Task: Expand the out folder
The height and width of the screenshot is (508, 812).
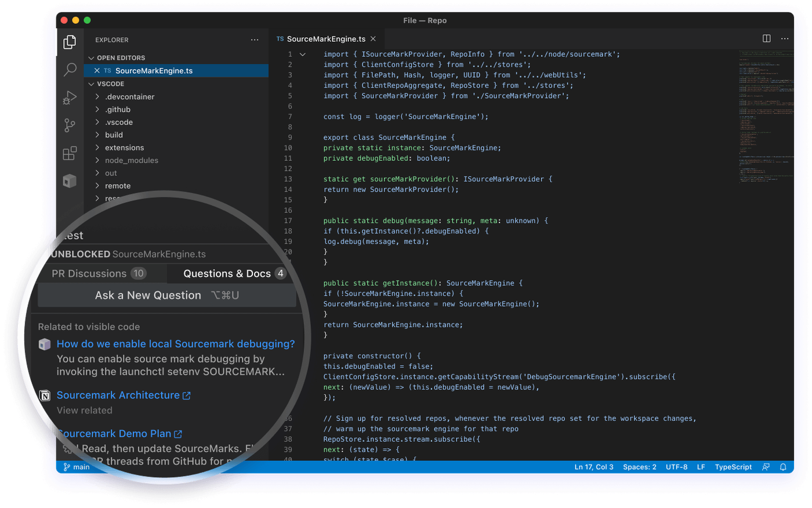Action: (x=97, y=174)
